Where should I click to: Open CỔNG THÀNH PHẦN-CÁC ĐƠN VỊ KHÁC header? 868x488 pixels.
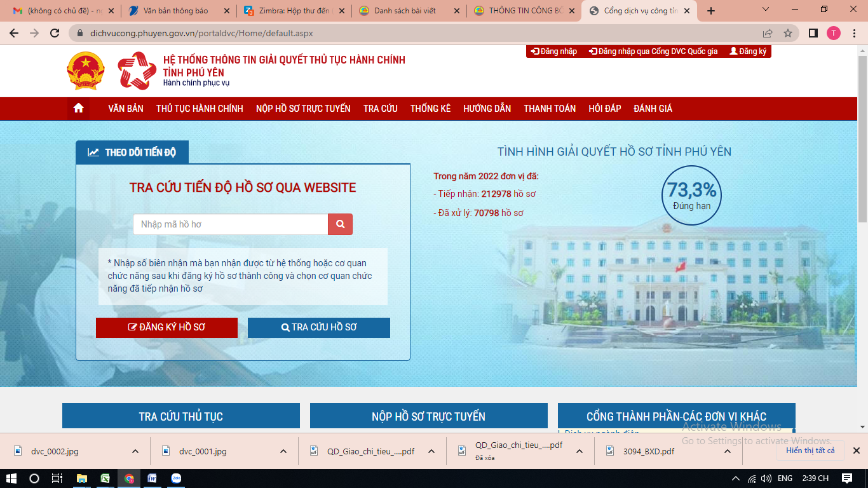pos(677,416)
